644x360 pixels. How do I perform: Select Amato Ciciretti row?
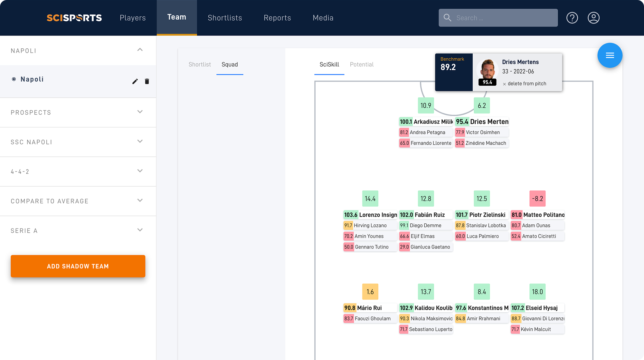(538, 236)
